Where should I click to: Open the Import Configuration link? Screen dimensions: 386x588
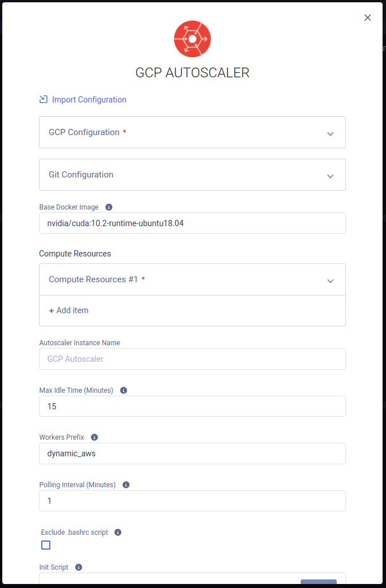point(89,100)
